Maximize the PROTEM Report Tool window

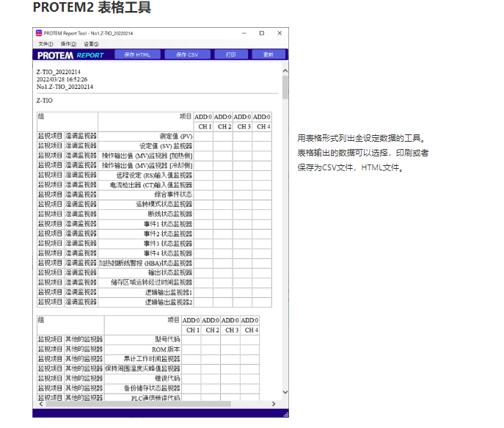pos(262,33)
